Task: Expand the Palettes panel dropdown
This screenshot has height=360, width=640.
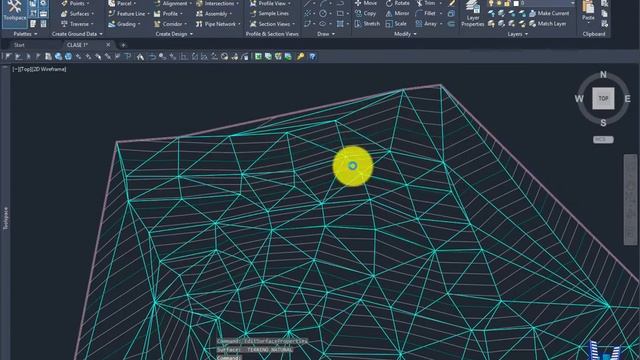Action: click(25, 34)
